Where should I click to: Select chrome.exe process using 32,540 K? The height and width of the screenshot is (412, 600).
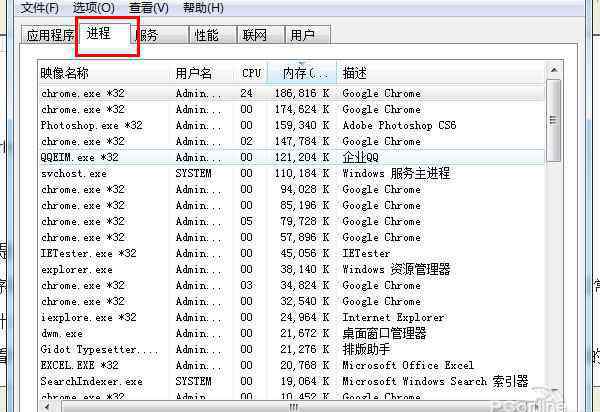(292, 301)
